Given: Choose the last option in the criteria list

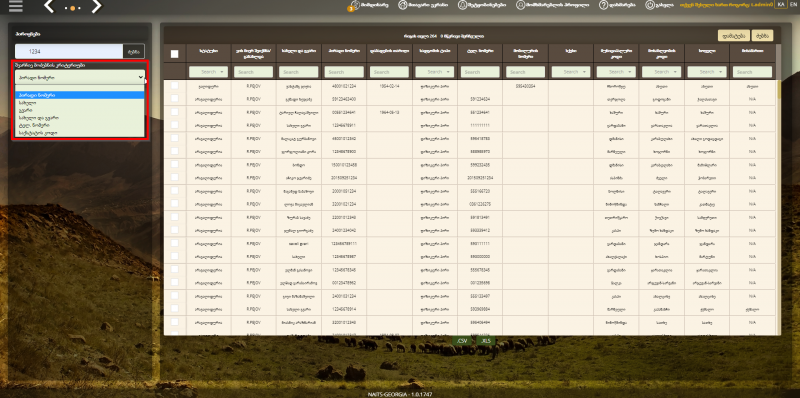Looking at the screenshot, I should pyautogui.click(x=80, y=133).
